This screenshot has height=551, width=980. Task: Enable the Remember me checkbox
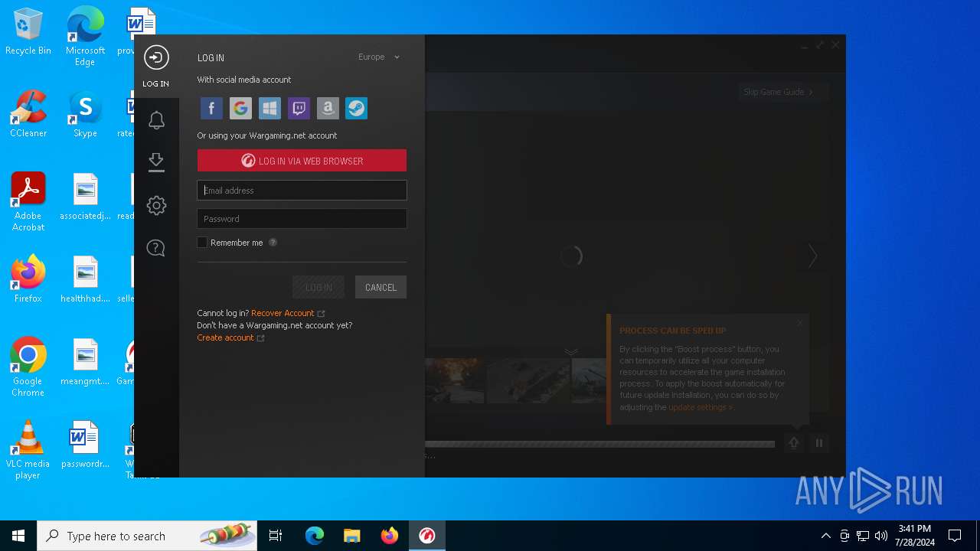(x=202, y=243)
